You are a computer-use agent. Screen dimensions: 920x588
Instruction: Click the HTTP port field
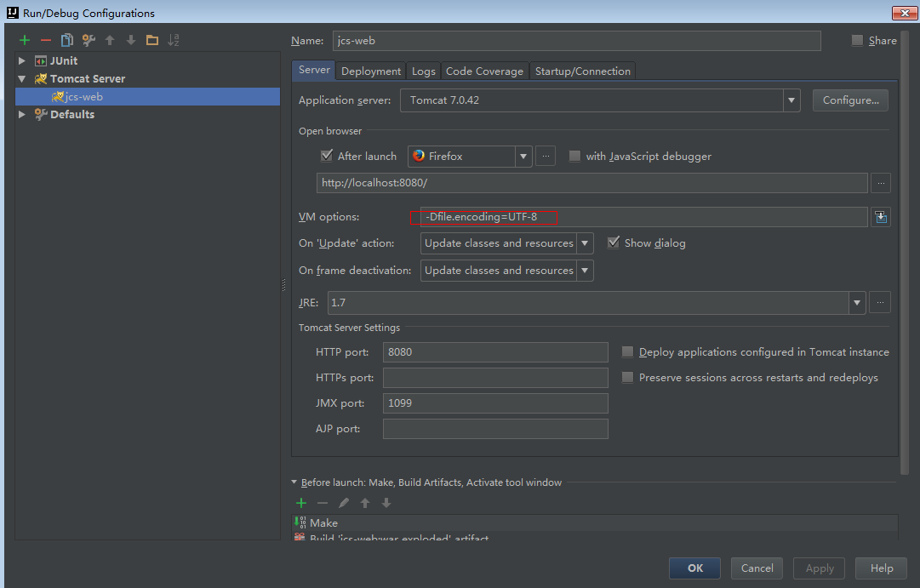(495, 352)
